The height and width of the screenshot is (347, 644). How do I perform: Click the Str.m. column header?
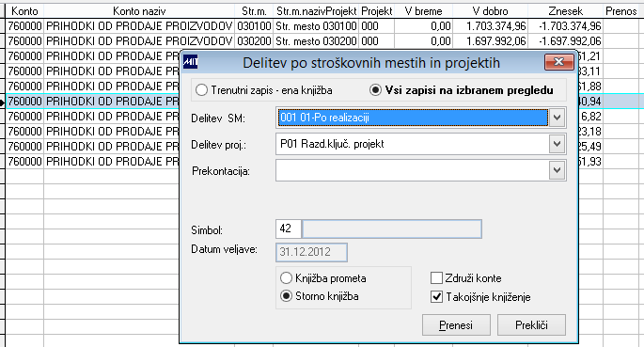tap(254, 11)
